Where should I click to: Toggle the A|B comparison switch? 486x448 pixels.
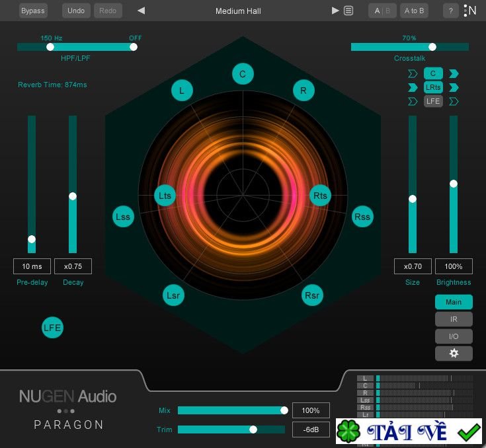382,11
